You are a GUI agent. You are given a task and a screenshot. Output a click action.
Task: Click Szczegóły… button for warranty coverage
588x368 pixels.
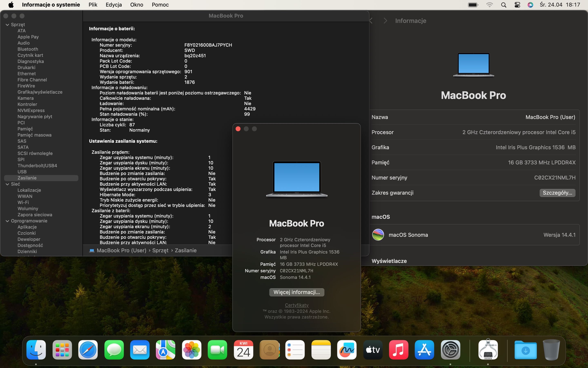pos(557,193)
